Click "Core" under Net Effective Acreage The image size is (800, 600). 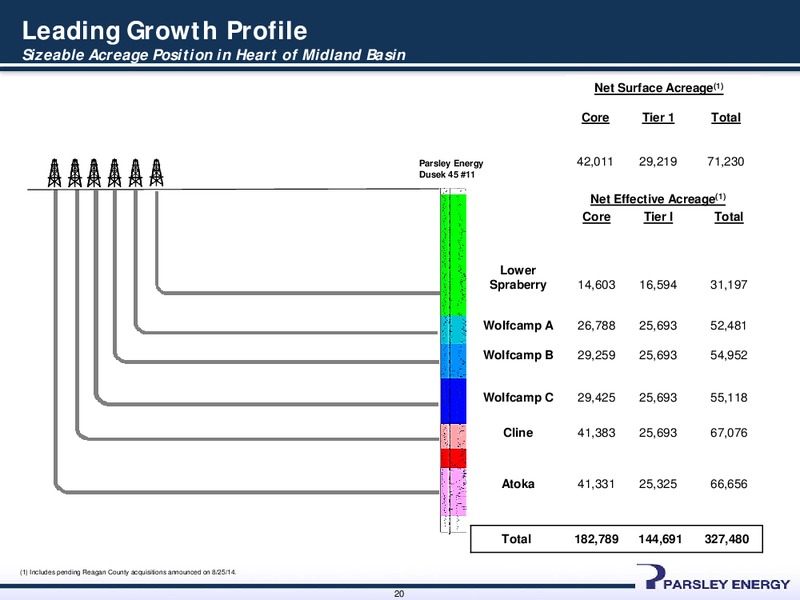pyautogui.click(x=596, y=217)
